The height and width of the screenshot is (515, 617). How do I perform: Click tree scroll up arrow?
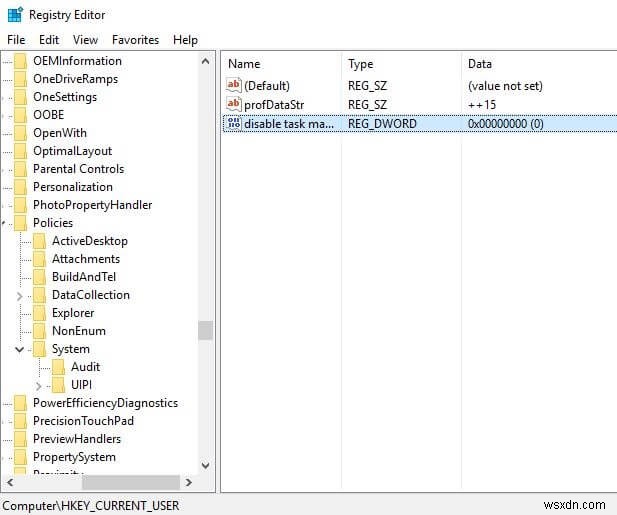[205, 61]
